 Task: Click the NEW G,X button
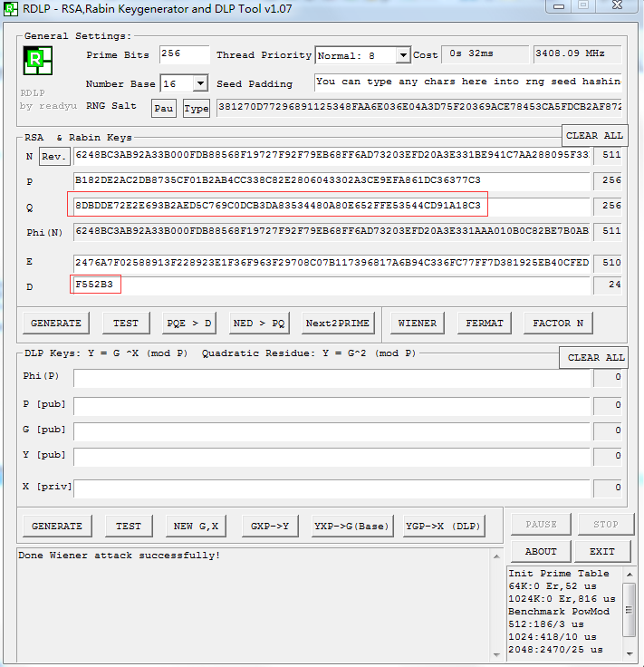196,527
